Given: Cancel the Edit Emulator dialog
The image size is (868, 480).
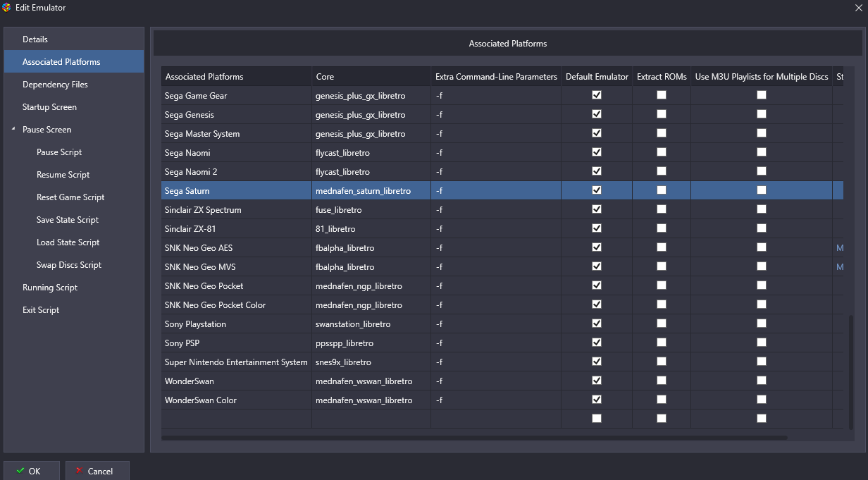Looking at the screenshot, I should click(x=97, y=471).
